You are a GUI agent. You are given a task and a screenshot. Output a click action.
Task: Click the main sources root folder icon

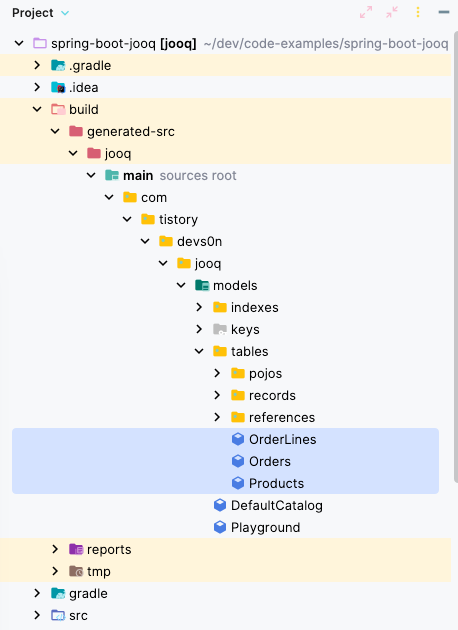(112, 175)
